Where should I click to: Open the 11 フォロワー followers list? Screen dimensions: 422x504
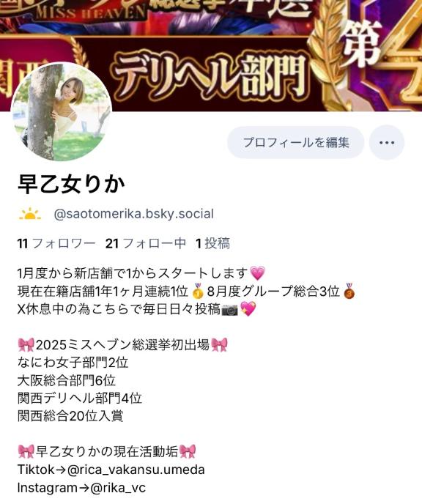56,243
